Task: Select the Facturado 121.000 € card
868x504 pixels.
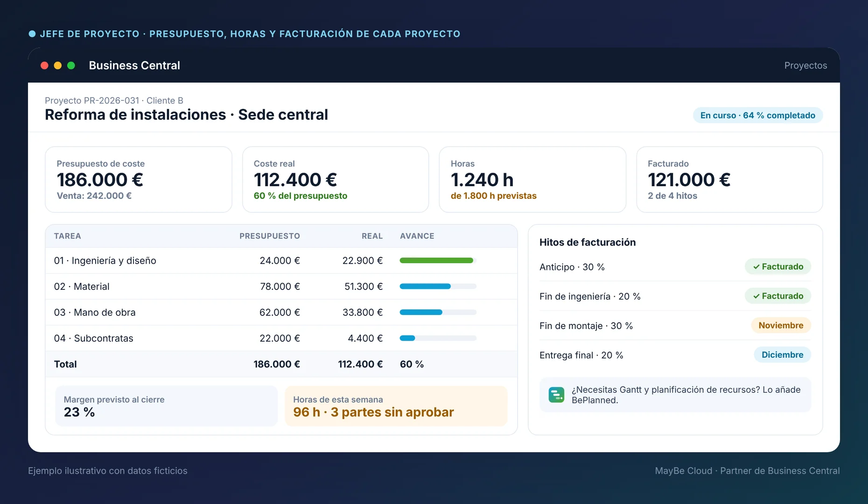Action: pos(729,180)
